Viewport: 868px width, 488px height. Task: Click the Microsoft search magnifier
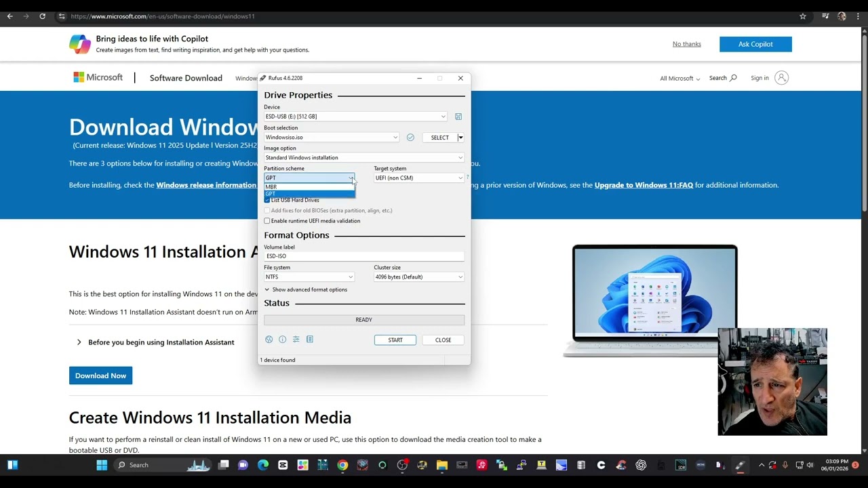732,78
